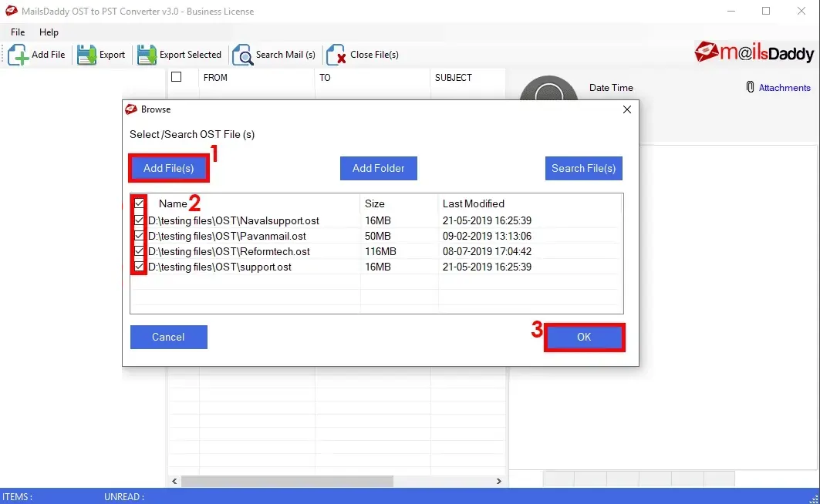This screenshot has width=820, height=504.
Task: Uncheck the Navalsupport.ost file checkbox
Action: click(x=139, y=220)
